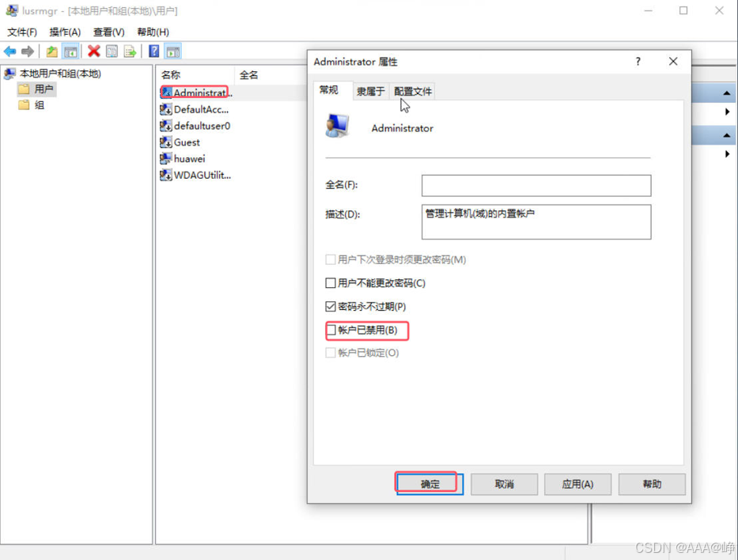Click the up-one-level folder icon
The height and width of the screenshot is (560, 738).
point(52,51)
